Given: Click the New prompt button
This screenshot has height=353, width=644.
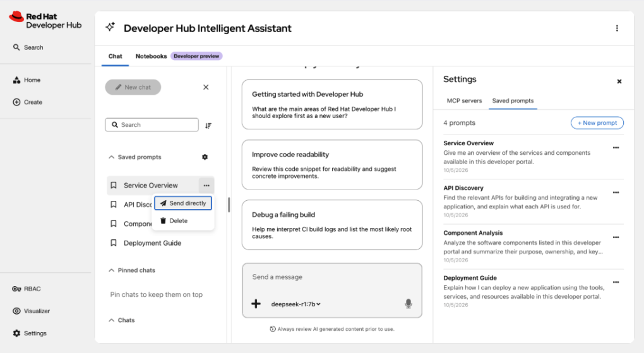Looking at the screenshot, I should click(597, 123).
